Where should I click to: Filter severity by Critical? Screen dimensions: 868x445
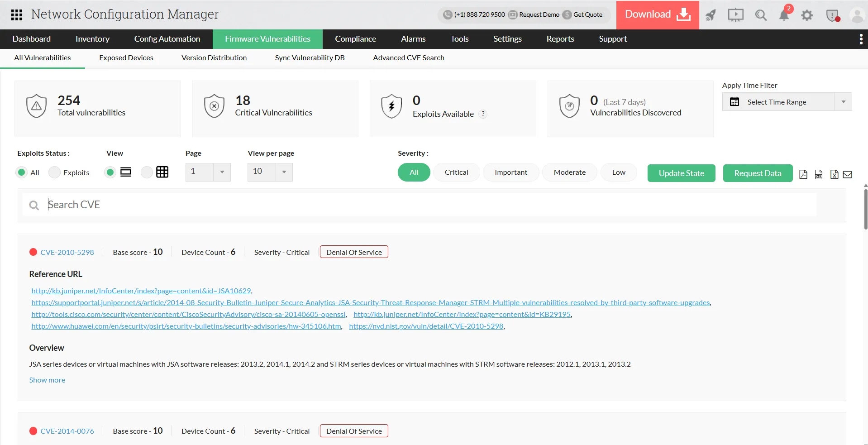tap(457, 172)
